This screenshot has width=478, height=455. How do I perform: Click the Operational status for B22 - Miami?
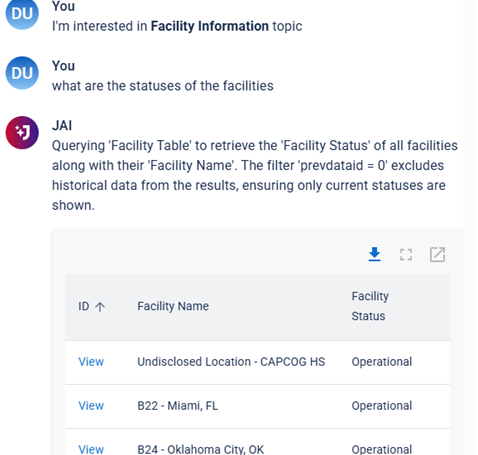(382, 406)
